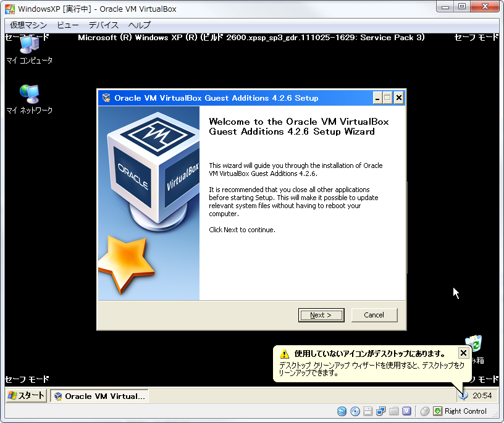The image size is (504, 423).
Task: Click the network adapters status icon
Action: point(380,411)
